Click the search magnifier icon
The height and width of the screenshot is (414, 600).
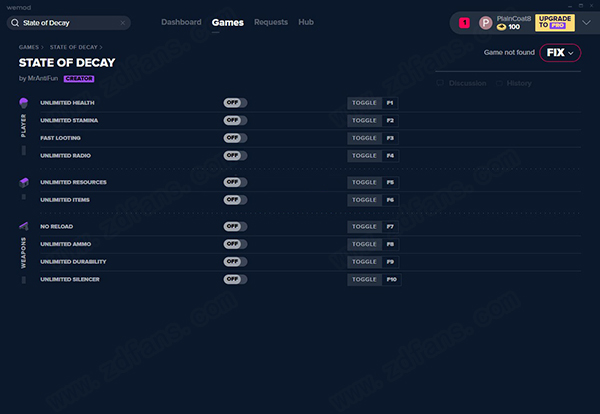coord(15,23)
